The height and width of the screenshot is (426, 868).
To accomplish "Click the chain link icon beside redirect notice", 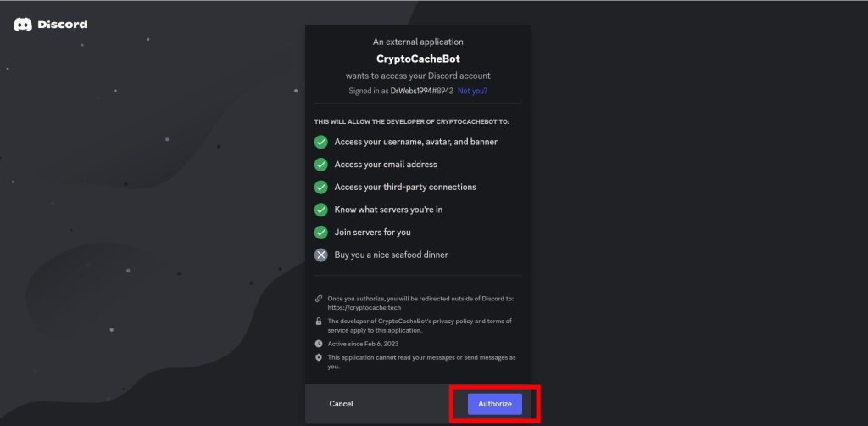I will click(x=319, y=299).
